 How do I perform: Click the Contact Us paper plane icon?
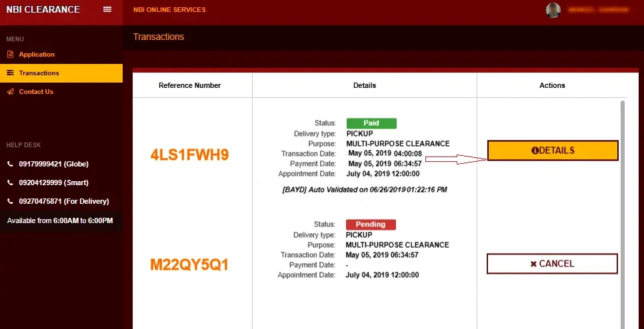tap(10, 91)
